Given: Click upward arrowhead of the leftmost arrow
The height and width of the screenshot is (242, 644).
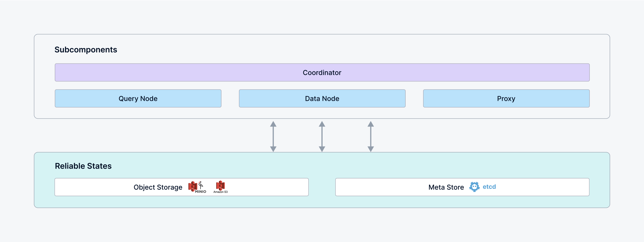Looking at the screenshot, I should (x=273, y=124).
